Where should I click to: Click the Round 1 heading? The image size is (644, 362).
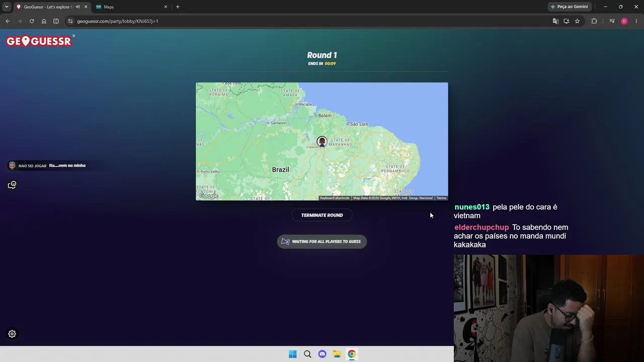click(322, 55)
